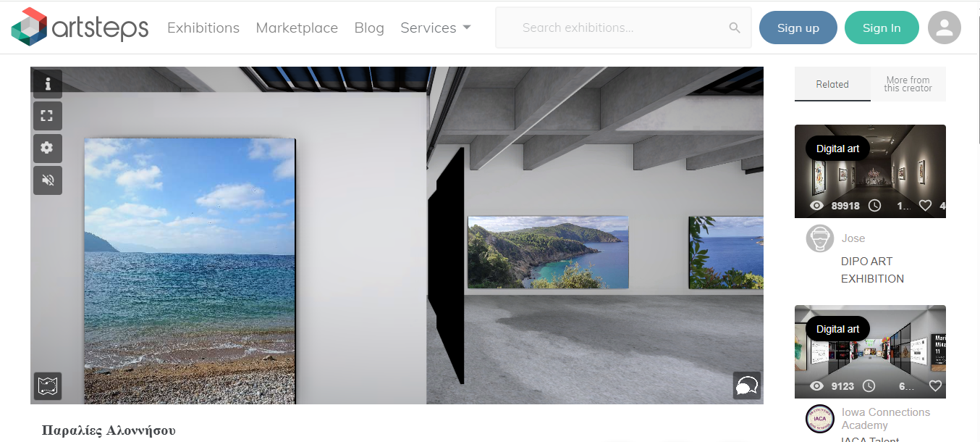Image resolution: width=980 pixels, height=442 pixels.
Task: Click the Sign In button
Action: [x=882, y=28]
